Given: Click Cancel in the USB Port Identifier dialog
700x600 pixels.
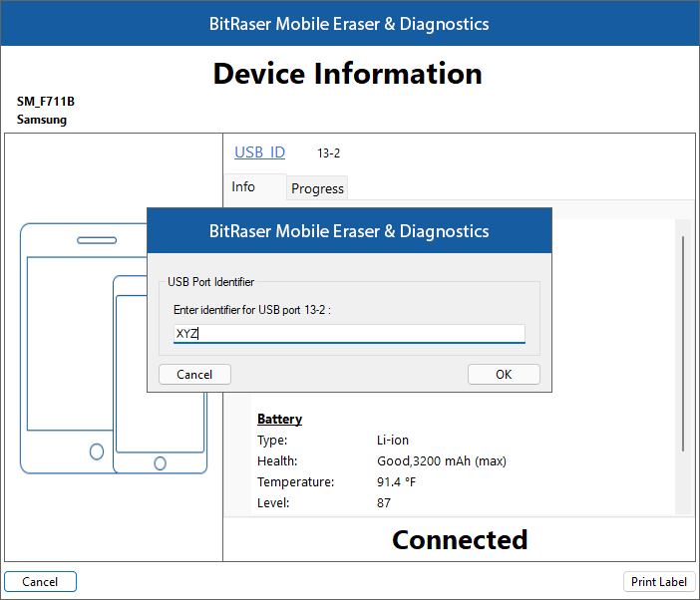Looking at the screenshot, I should coord(194,375).
